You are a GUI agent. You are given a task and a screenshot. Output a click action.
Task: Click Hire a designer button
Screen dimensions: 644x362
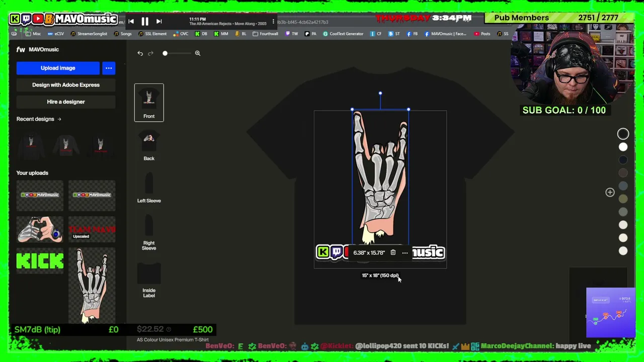[x=66, y=102]
